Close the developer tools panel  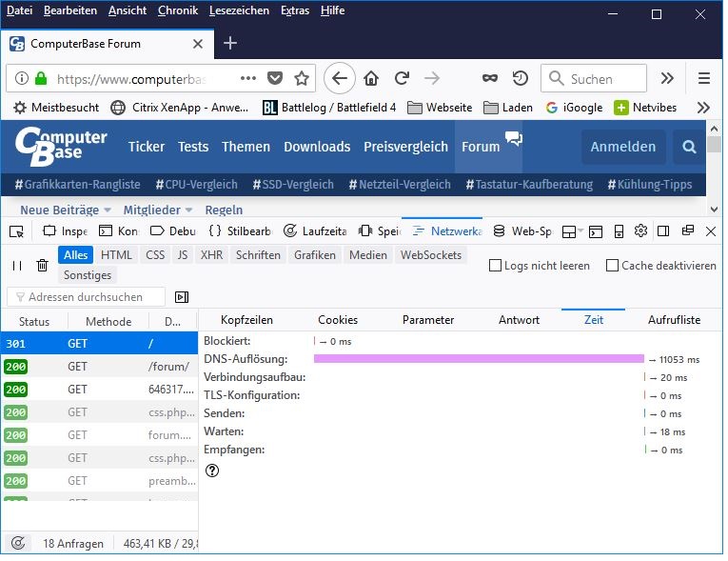[710, 231]
